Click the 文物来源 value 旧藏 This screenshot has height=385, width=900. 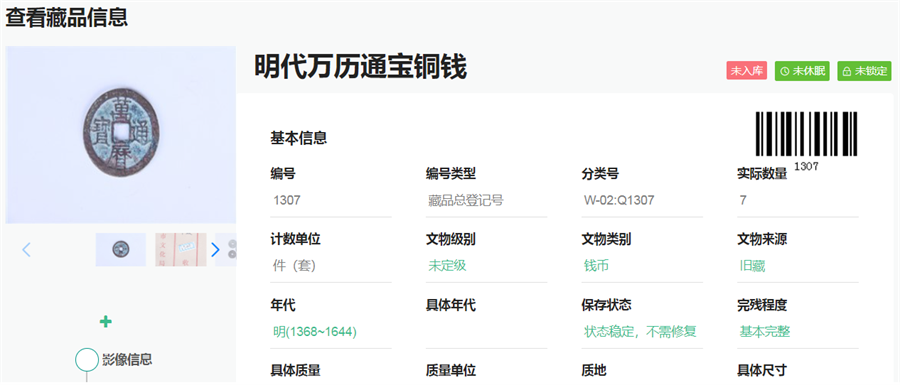point(752,266)
